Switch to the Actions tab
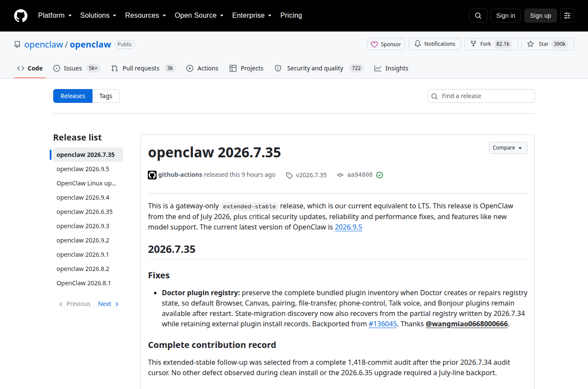Screen dimensions: 588x389 point(202,68)
